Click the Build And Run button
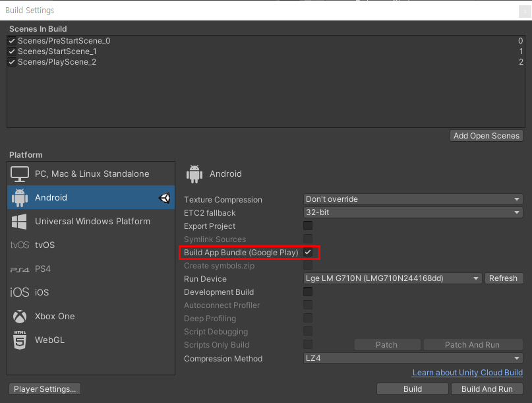Screen dimensions: 532x403 click(487, 389)
